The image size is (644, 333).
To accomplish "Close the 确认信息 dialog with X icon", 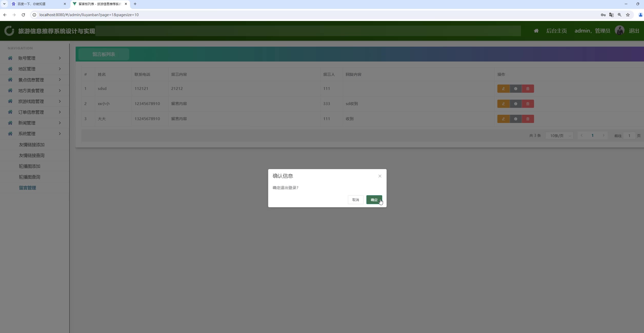I will (380, 176).
